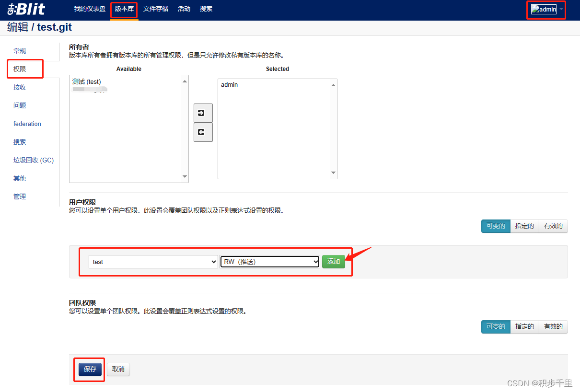The width and height of the screenshot is (580, 392).
Task: Click the Gitblit logo
Action: 26,9
